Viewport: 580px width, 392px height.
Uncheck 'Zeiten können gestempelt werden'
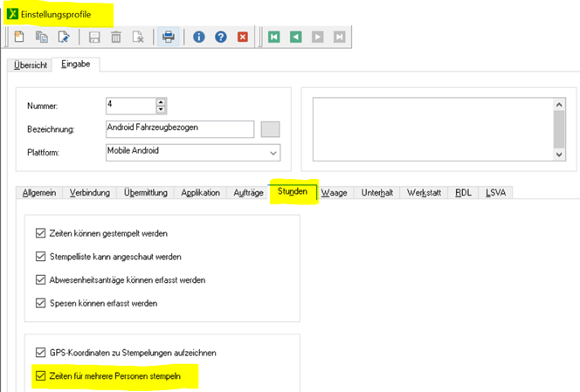[38, 233]
